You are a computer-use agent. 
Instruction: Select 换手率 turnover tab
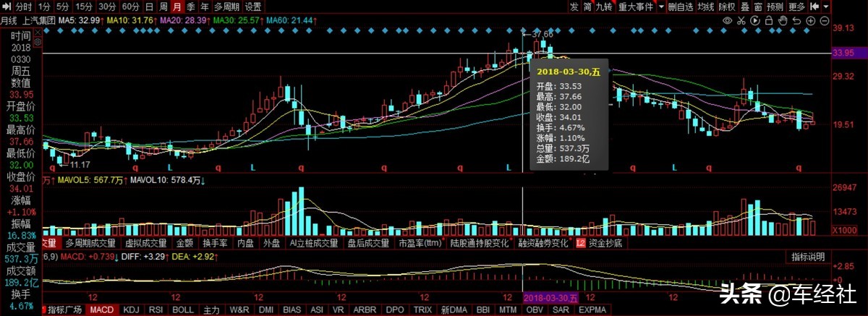click(216, 244)
